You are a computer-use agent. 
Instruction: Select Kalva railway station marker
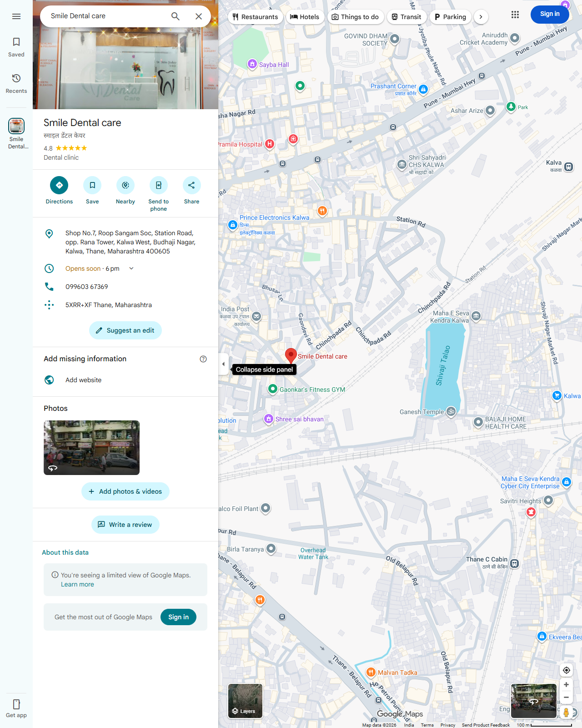[x=568, y=167]
